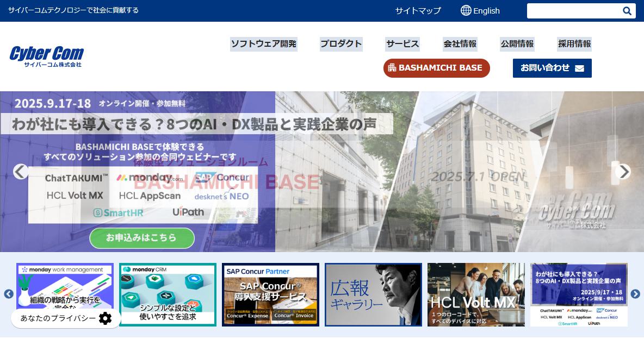Viewport: 644px width, 339px height.
Task: Click the オンライン開催・参加無料 text in hero
Action: click(142, 104)
